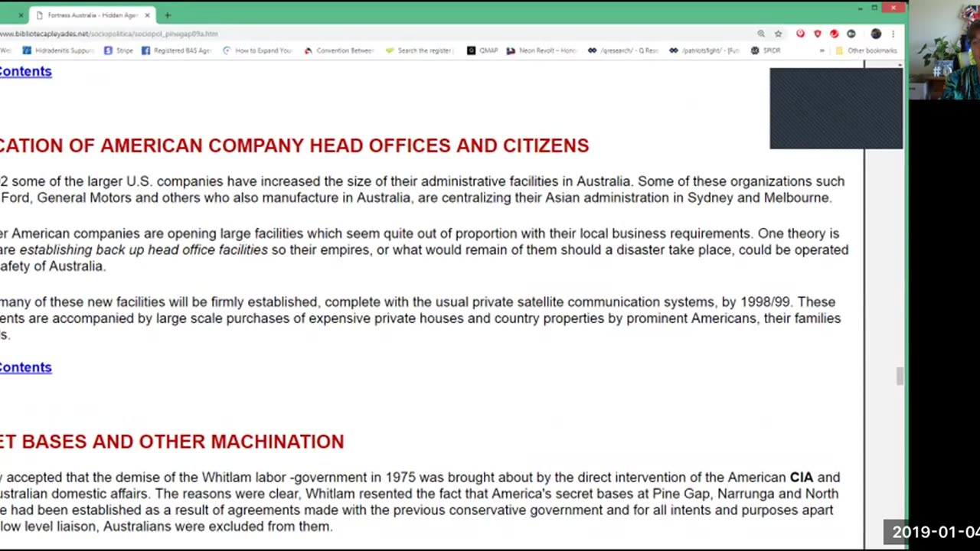This screenshot has height=551, width=980.
Task: Click the zoom magnifier icon in address bar
Action: point(761,34)
